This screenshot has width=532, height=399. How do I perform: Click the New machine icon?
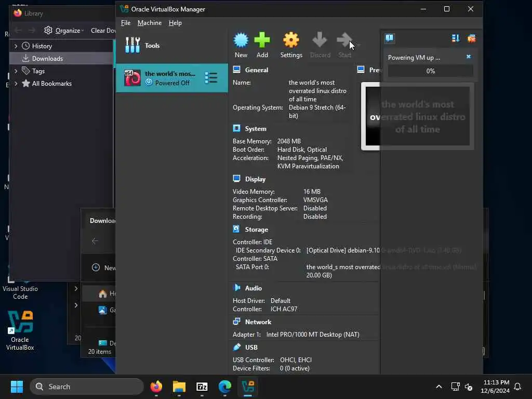tap(241, 41)
